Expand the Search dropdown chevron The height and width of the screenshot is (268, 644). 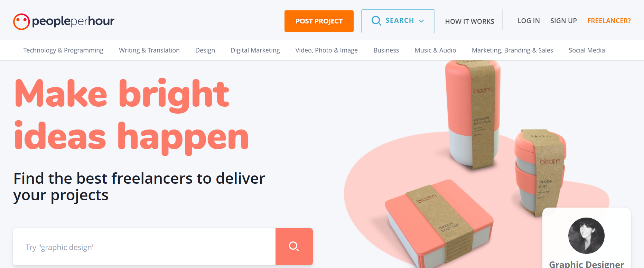tap(421, 21)
